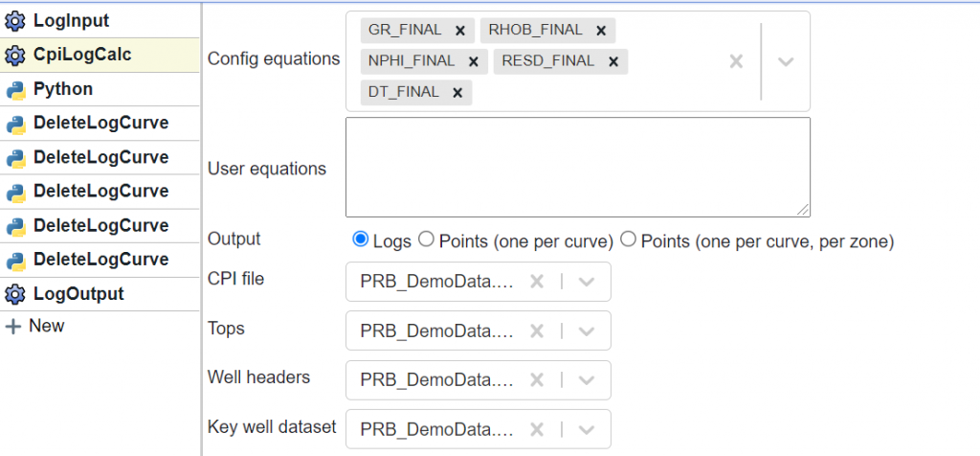Remove the NPHI_FINAL equation tag

(473, 61)
